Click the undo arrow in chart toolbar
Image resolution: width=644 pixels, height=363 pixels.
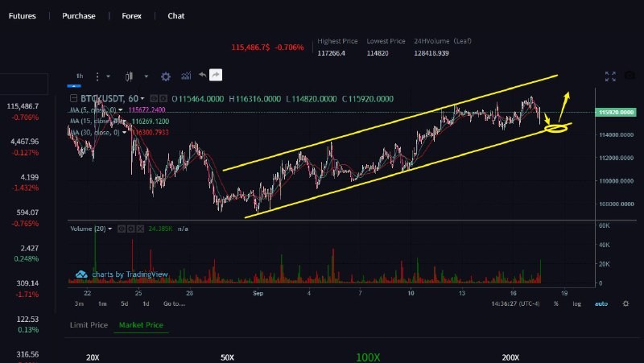201,76
